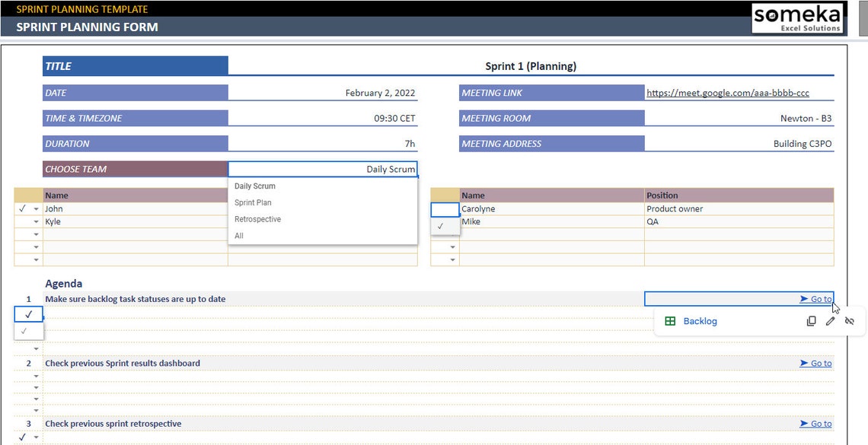This screenshot has width=868, height=445.
Task: Edit the Backlog link
Action: pos(830,321)
